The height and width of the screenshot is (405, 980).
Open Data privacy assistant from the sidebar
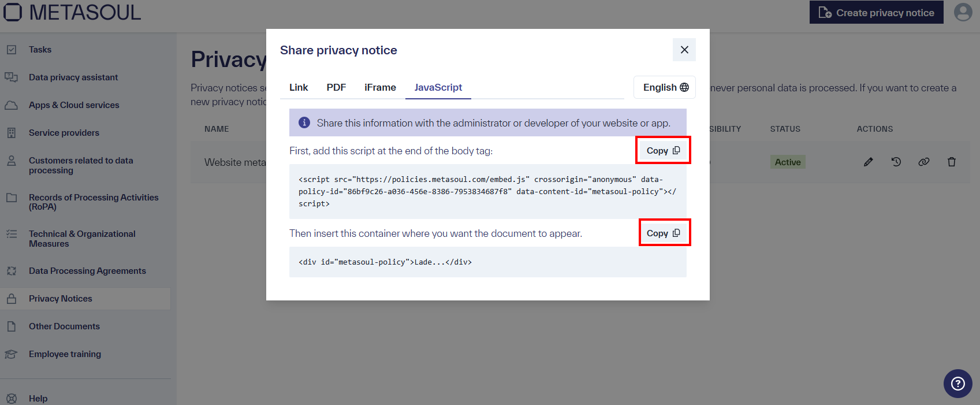tap(12, 77)
